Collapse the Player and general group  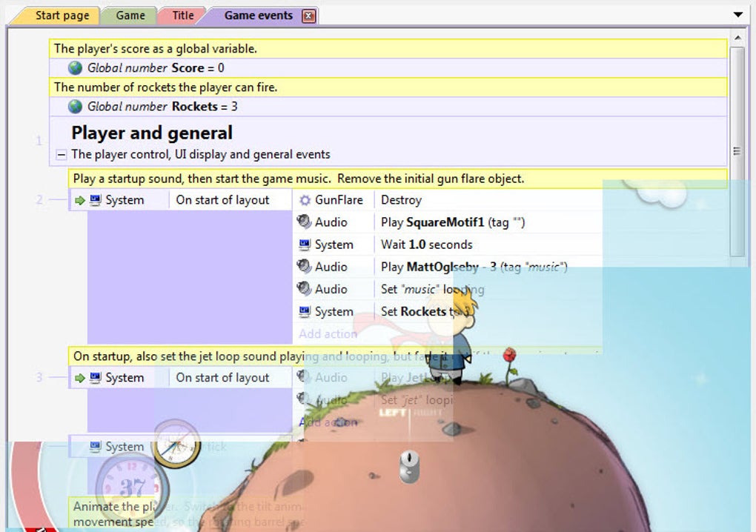pos(61,155)
